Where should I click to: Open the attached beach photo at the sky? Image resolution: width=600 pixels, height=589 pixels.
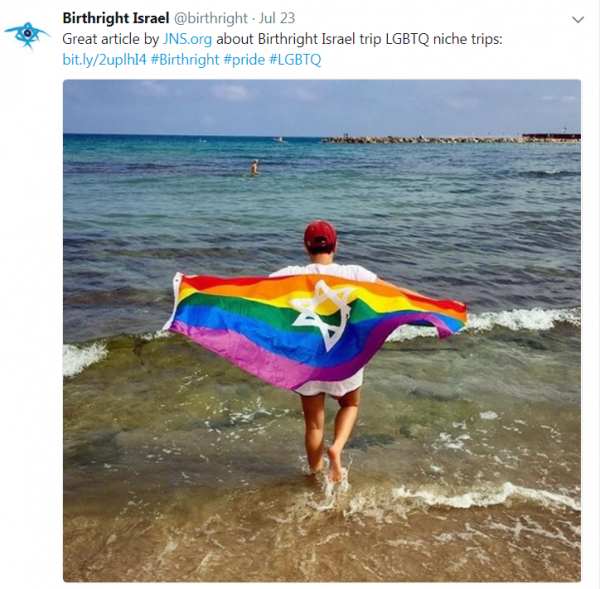point(321,106)
